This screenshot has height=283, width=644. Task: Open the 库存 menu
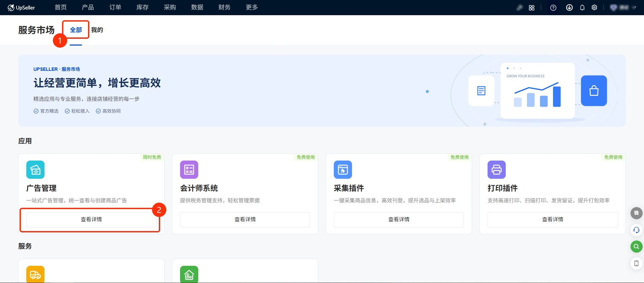[x=143, y=7]
